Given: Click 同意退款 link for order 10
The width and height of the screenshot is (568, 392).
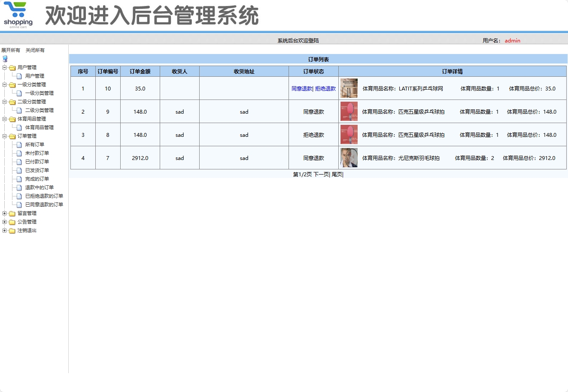Looking at the screenshot, I should pos(301,88).
